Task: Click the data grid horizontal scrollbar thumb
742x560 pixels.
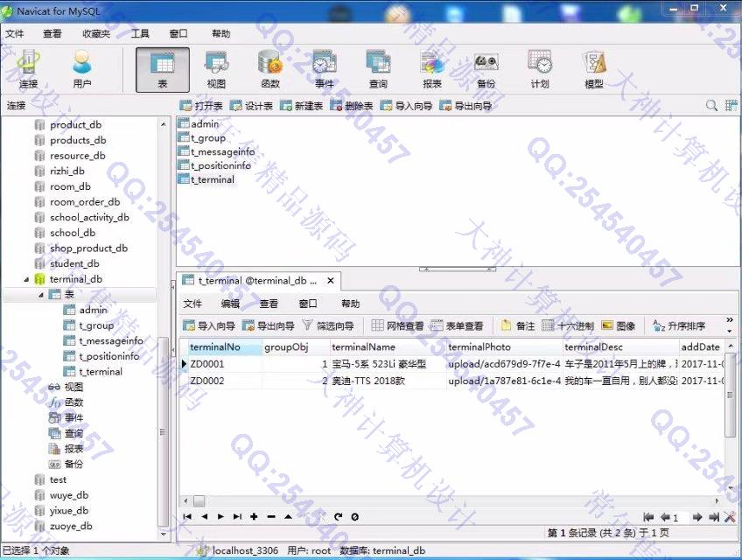Action: 199,500
